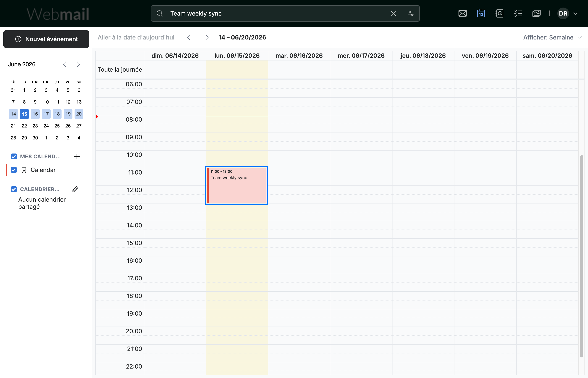Open advanced search filter options
Image resolution: width=588 pixels, height=378 pixels.
(411, 13)
